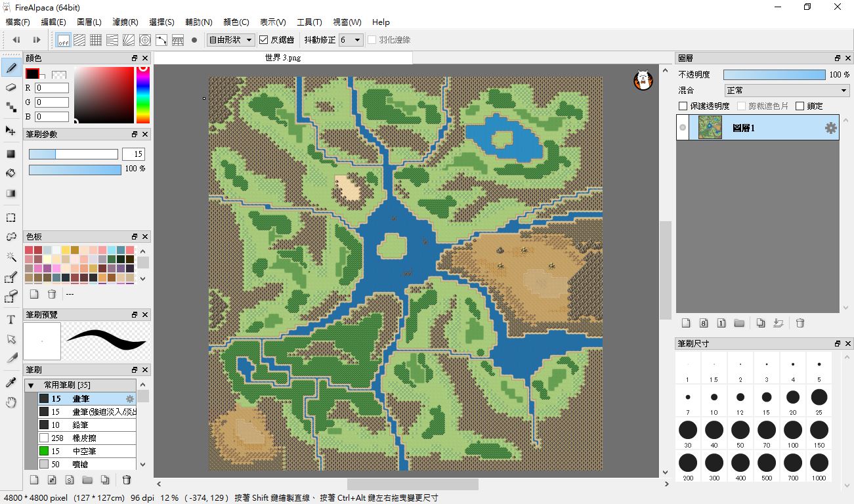Screen dimensions: 854x504
Task: Open the 濾鏡(R) menu
Action: (125, 22)
